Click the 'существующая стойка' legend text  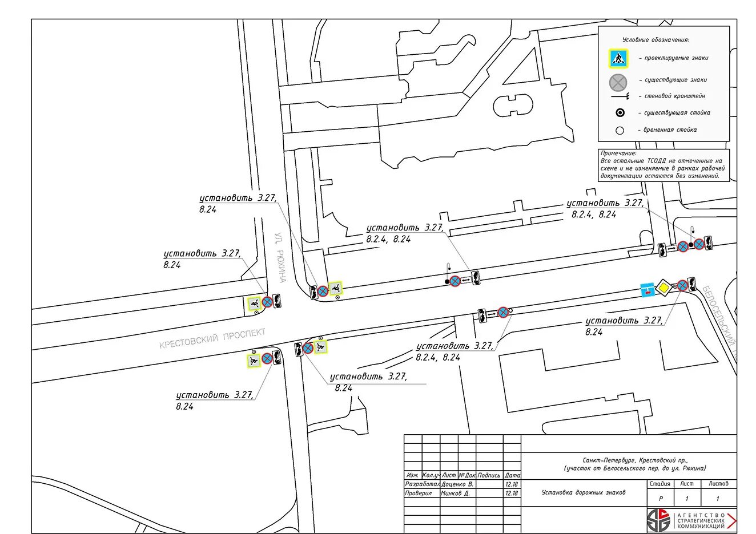point(677,113)
